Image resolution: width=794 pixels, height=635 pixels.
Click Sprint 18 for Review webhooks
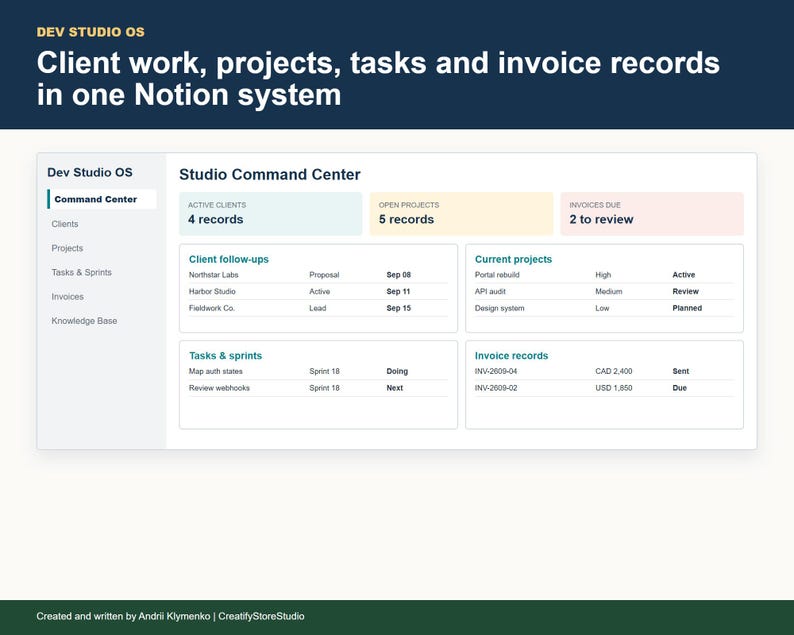pos(324,388)
